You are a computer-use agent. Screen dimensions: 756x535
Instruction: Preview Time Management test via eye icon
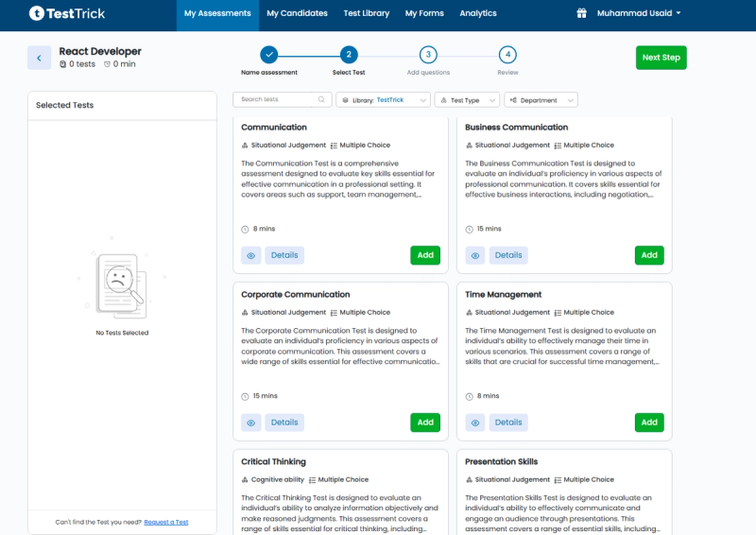[x=475, y=423]
